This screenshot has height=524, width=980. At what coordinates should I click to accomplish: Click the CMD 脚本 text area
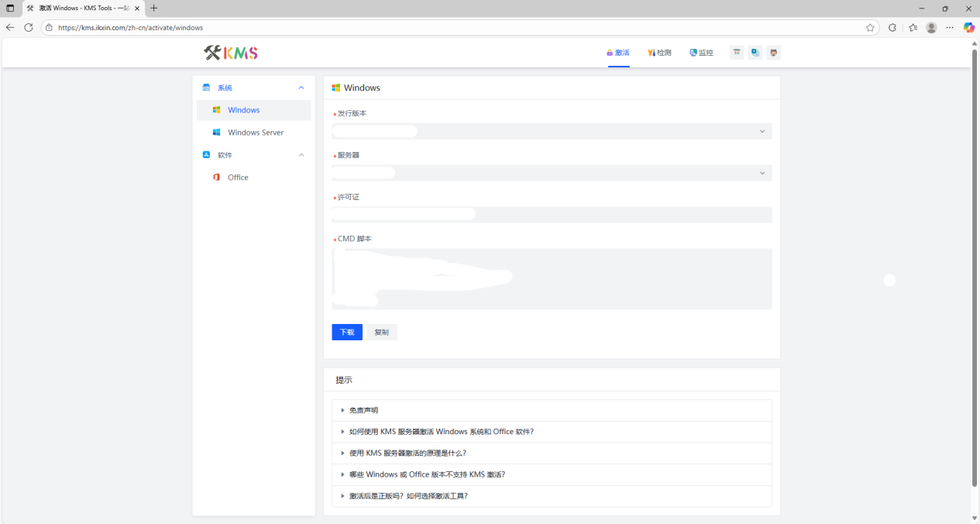pyautogui.click(x=552, y=279)
